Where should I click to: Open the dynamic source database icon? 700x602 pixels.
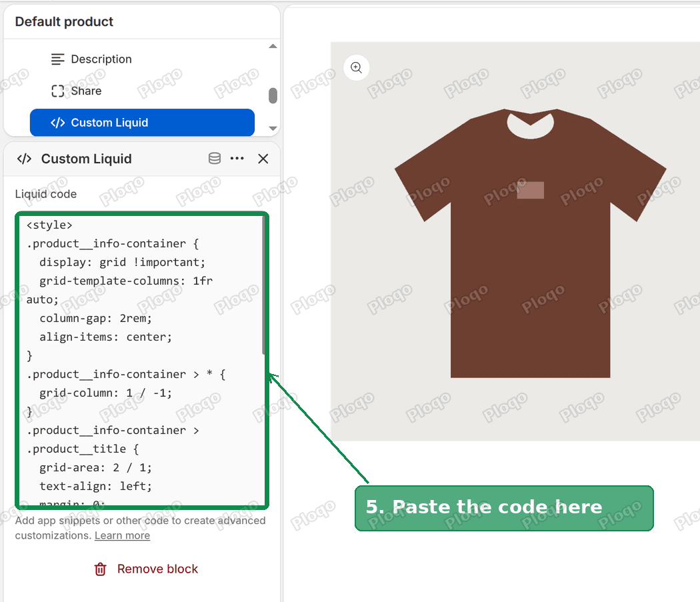[x=215, y=159]
